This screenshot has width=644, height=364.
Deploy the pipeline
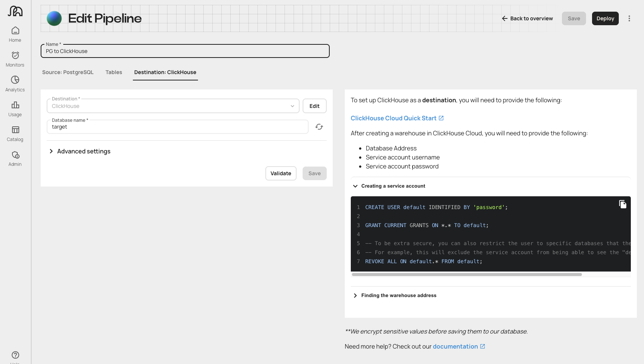pyautogui.click(x=605, y=18)
